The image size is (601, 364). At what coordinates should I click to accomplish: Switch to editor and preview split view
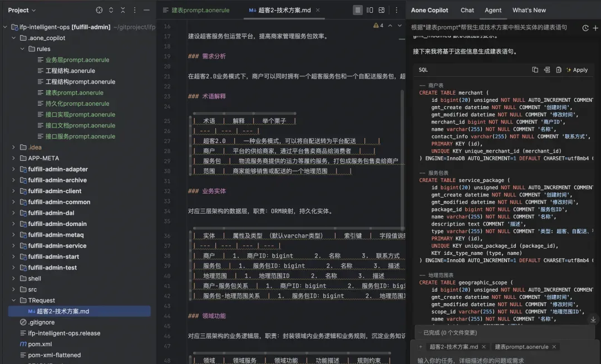[x=370, y=11]
